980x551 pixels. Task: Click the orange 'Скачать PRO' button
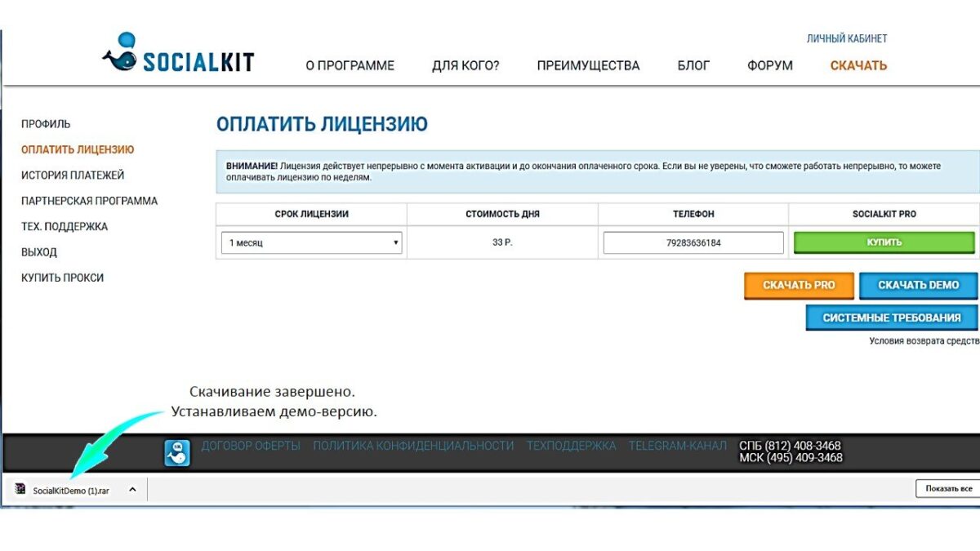tap(799, 286)
